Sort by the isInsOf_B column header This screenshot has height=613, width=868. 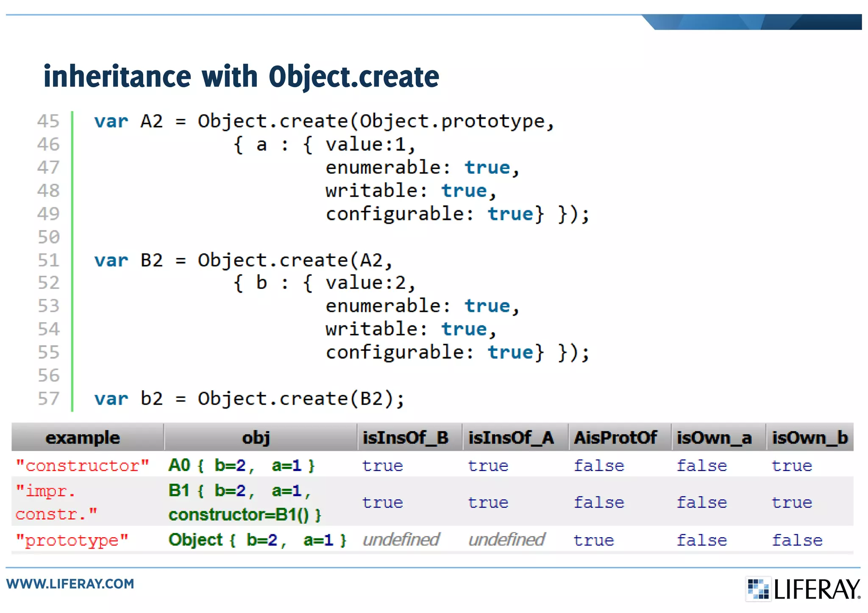[x=405, y=438]
